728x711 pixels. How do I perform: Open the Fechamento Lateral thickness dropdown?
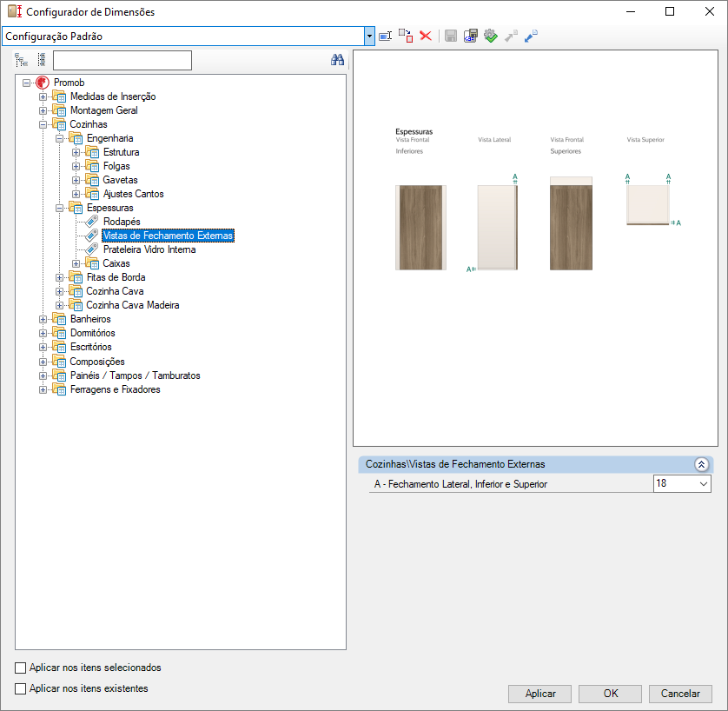702,483
